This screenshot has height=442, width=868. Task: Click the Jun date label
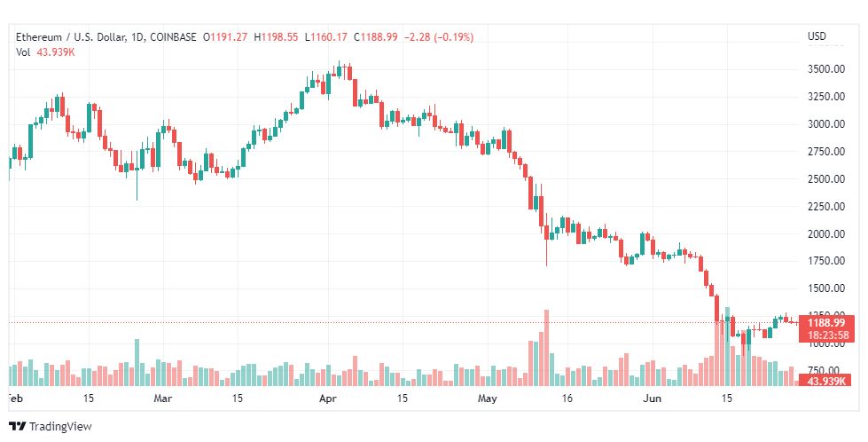[652, 399]
